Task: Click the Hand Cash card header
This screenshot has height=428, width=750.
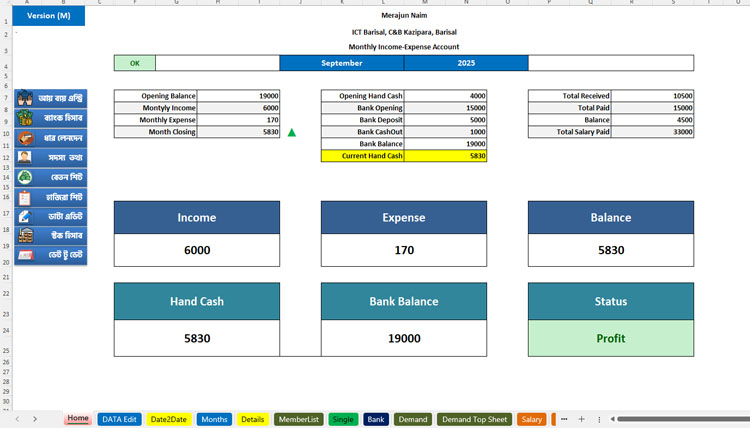Action: 197,301
